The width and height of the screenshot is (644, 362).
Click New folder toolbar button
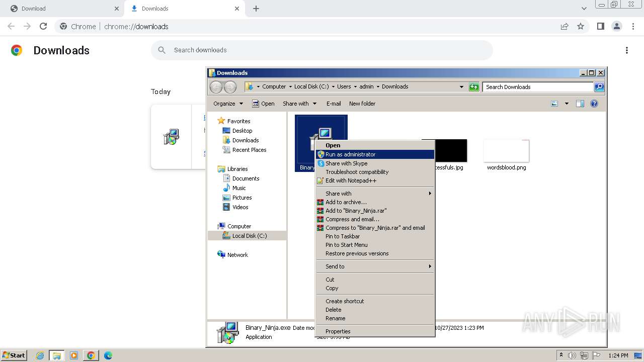tap(362, 104)
